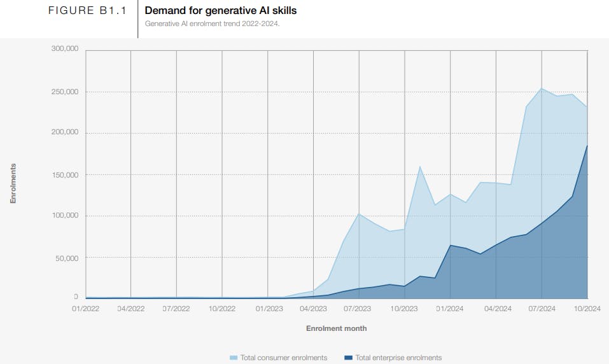This screenshot has width=609, height=364.
Task: Click the light blue consumer enrolments legend swatch
Action: 234,358
